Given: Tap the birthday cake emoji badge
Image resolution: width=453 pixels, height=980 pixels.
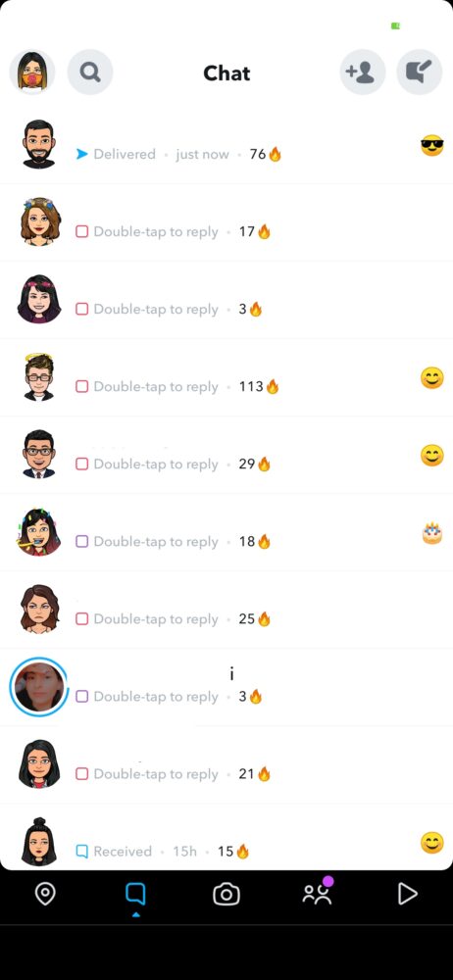Looking at the screenshot, I should [431, 533].
